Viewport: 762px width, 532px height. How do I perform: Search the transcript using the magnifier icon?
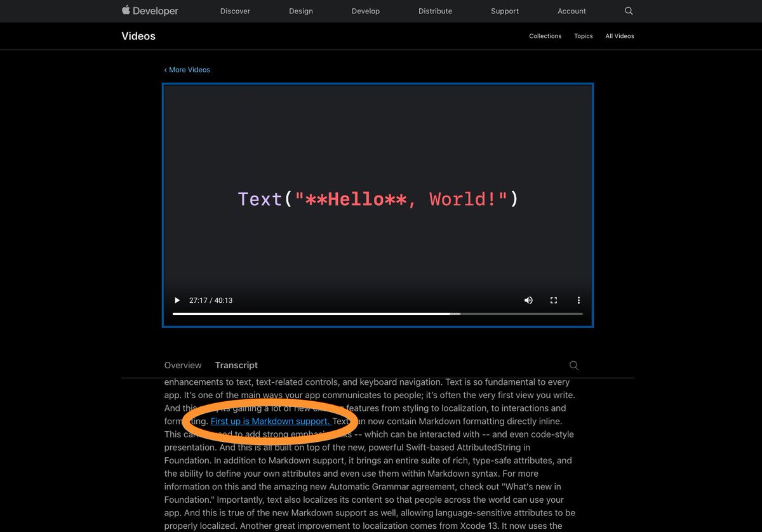click(574, 366)
